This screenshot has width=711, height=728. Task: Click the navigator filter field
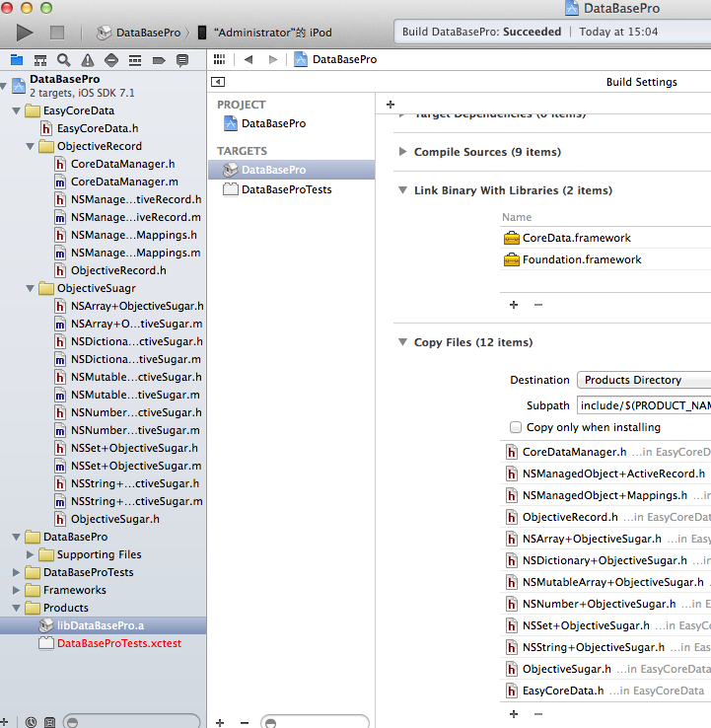pyautogui.click(x=131, y=722)
